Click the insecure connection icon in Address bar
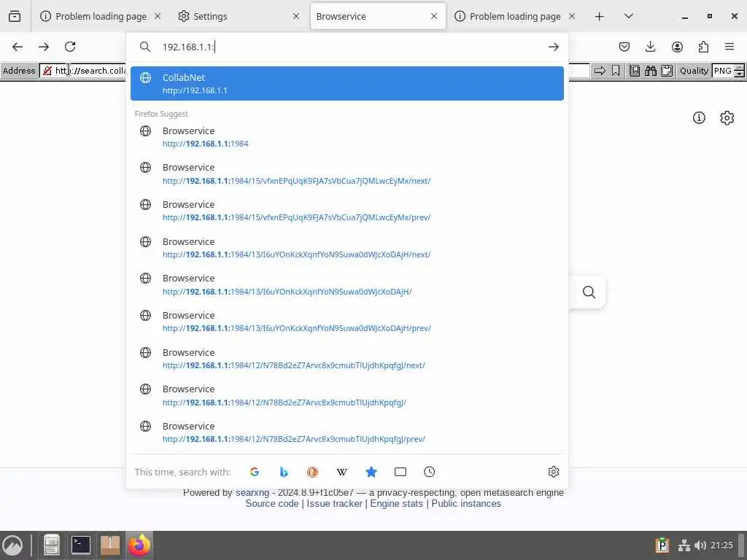Viewport: 747px width, 560px height. tap(47, 71)
